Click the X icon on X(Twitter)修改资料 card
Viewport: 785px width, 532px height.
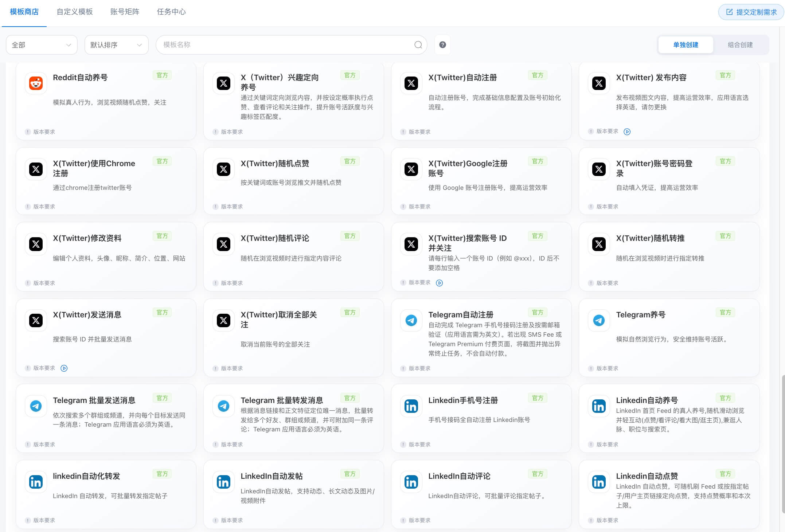tap(36, 244)
